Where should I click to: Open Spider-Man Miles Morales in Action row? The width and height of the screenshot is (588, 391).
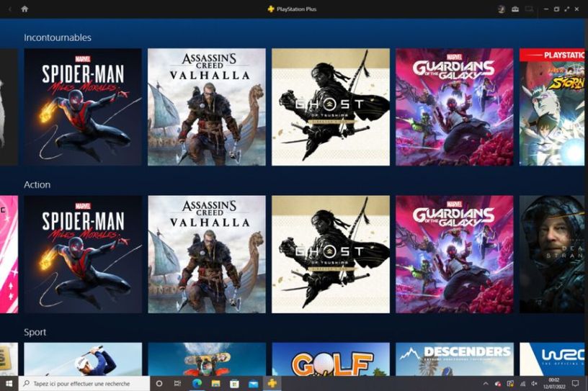(83, 254)
